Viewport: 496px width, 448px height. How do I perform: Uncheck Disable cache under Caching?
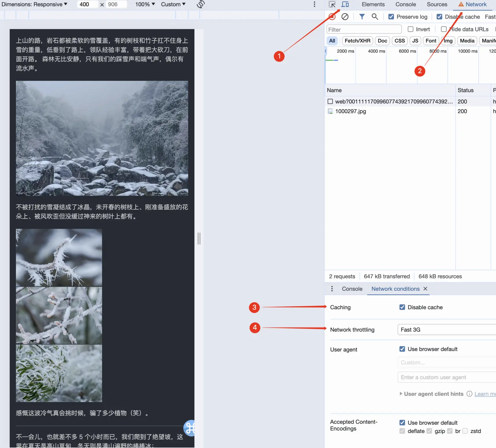click(x=402, y=307)
